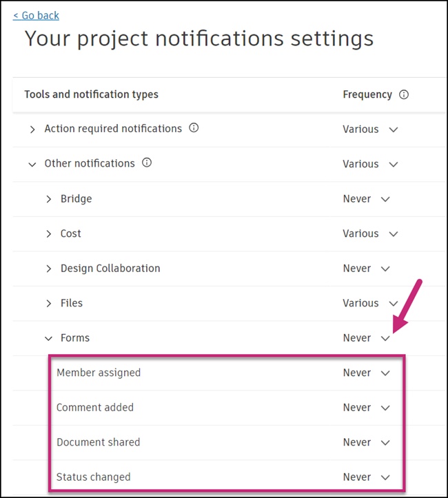The height and width of the screenshot is (498, 448).
Task: Open frequency dropdown for Other notifications
Action: (x=370, y=164)
